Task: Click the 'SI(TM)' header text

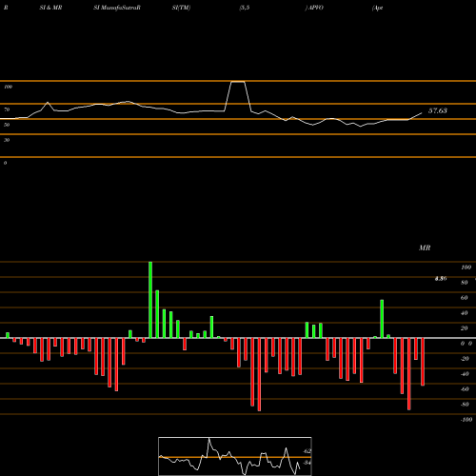Action: coord(181,8)
